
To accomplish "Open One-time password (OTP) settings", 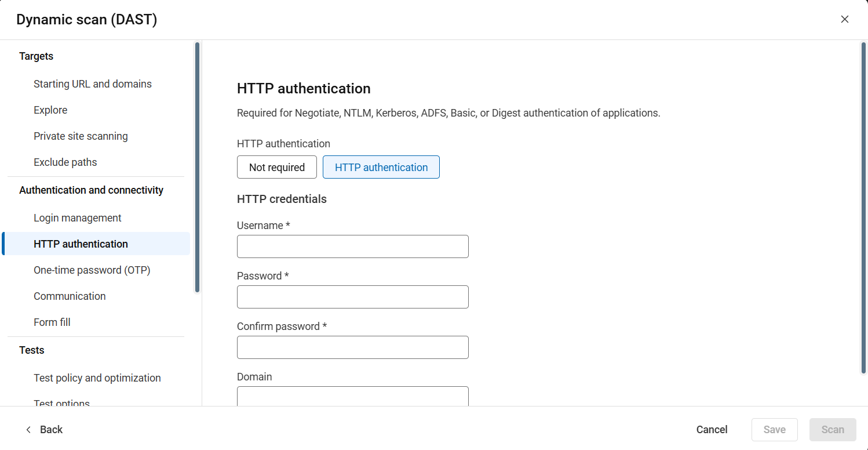I will pyautogui.click(x=92, y=270).
